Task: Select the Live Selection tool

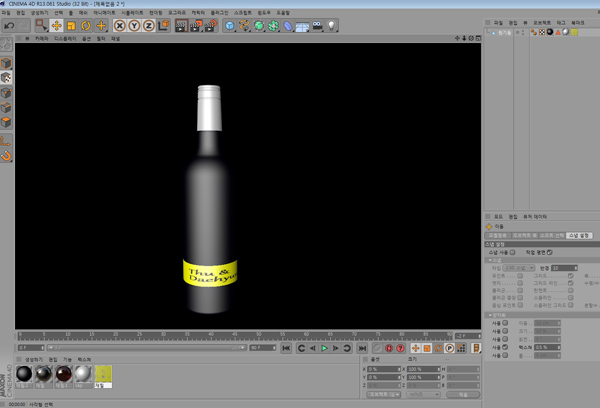Action: (41, 26)
